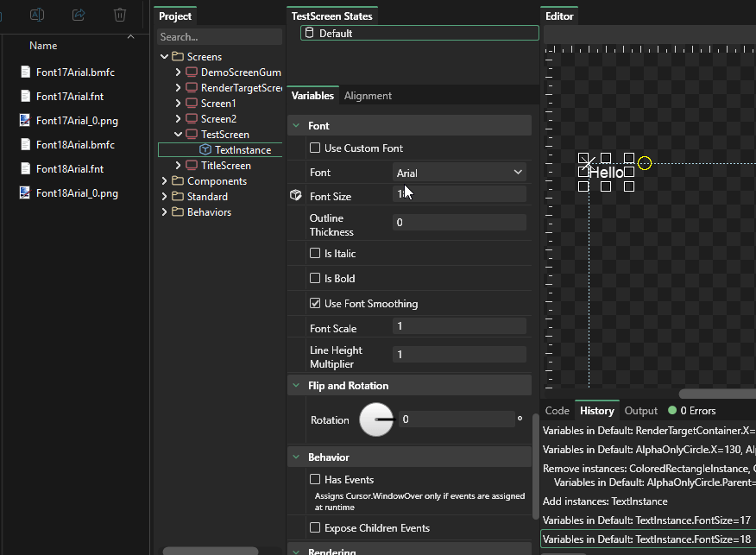
Task: Collapse the Flip and Rotation section
Action: click(x=297, y=386)
